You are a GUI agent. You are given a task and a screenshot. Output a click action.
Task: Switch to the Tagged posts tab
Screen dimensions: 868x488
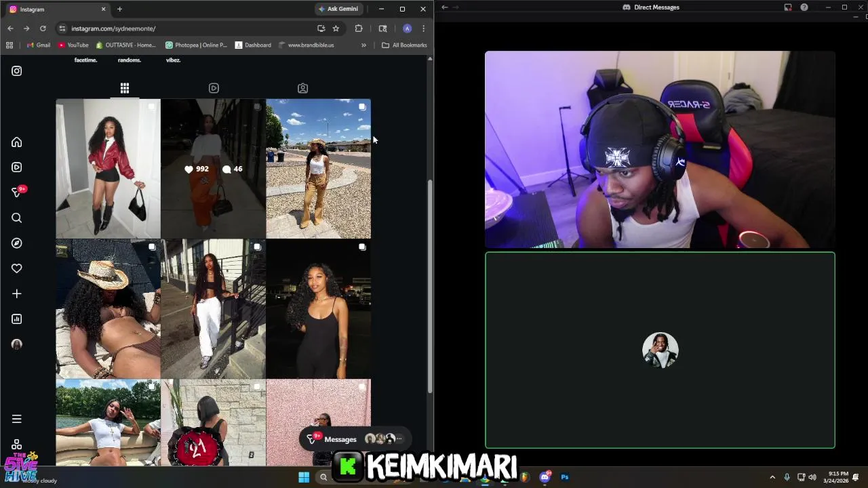[302, 88]
